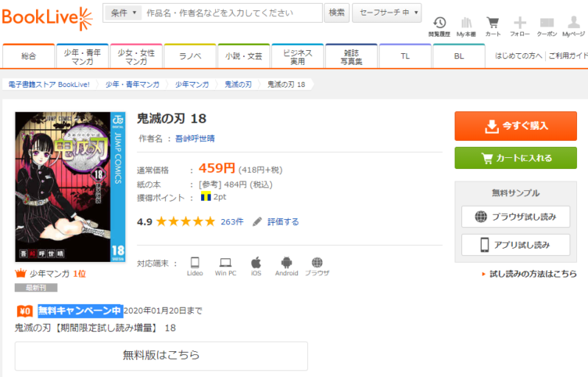Click the 少年マンガ breadcrumb link
This screenshot has width=588, height=377.
tap(192, 84)
